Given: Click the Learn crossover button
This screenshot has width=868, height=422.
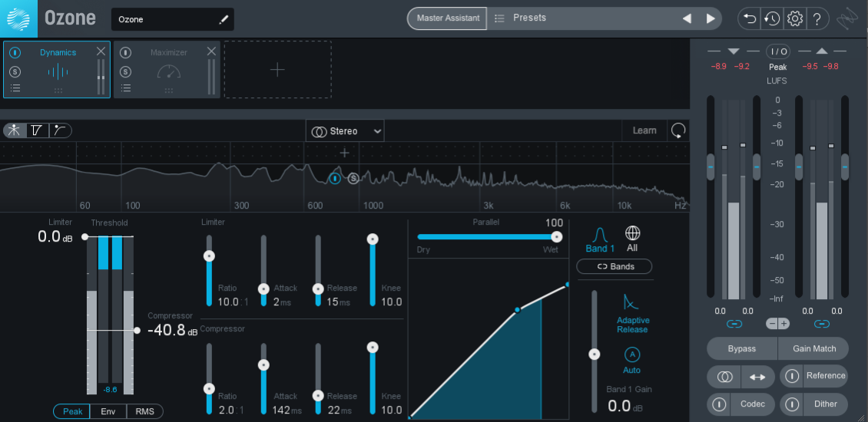Looking at the screenshot, I should pos(644,130).
